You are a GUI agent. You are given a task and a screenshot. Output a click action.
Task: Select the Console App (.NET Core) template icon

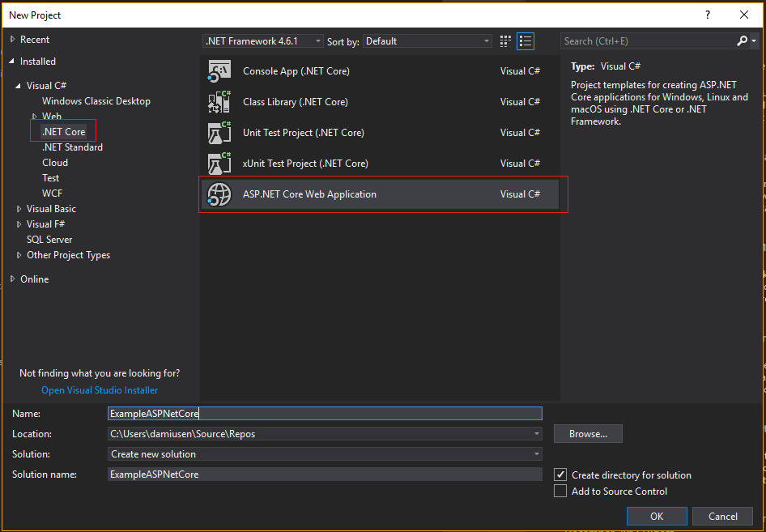click(219, 71)
